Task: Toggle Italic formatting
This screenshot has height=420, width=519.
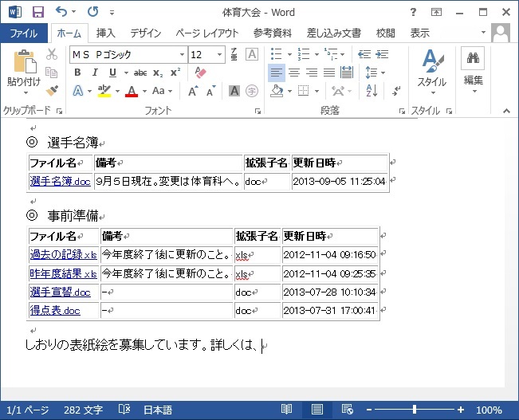Action: tap(95, 73)
